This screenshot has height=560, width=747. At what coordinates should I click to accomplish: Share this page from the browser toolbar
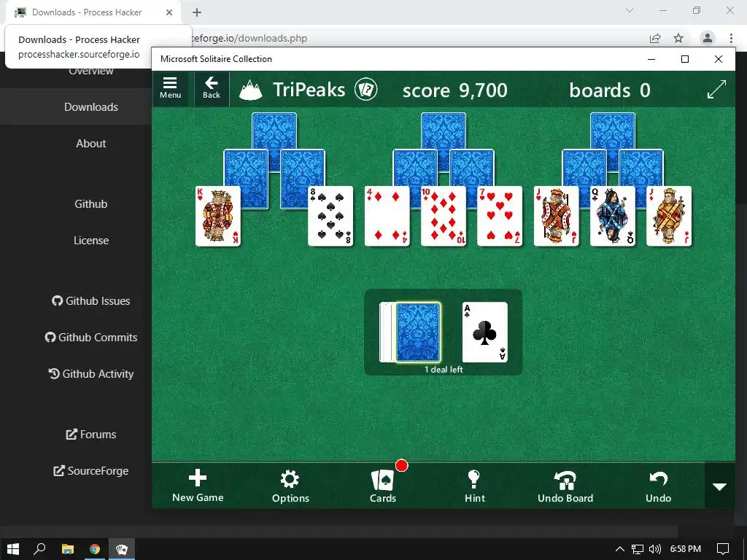coord(655,38)
